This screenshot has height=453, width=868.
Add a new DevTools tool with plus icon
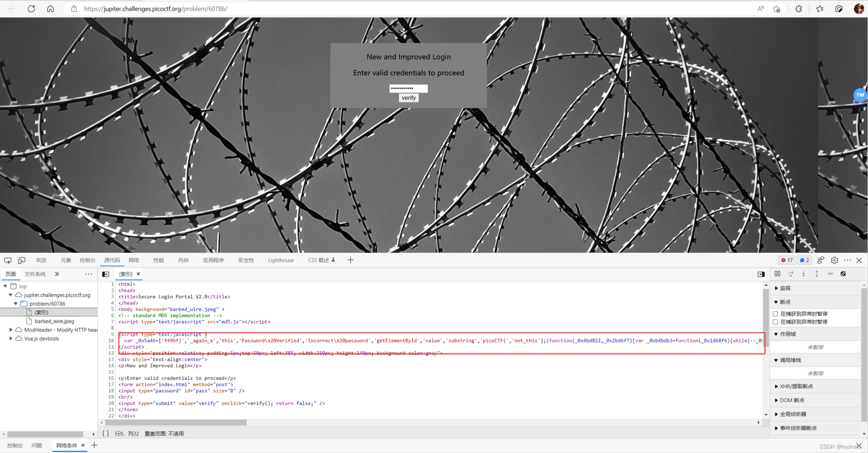(x=350, y=260)
